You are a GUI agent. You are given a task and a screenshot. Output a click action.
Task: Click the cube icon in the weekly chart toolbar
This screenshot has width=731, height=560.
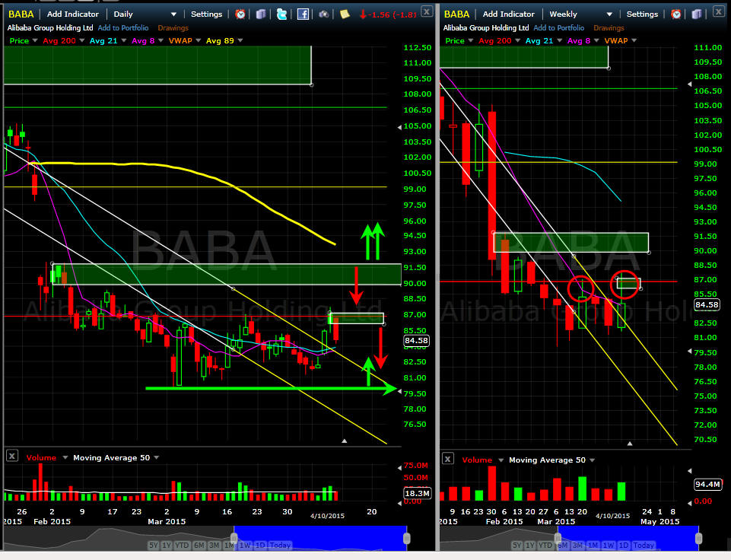coord(697,14)
